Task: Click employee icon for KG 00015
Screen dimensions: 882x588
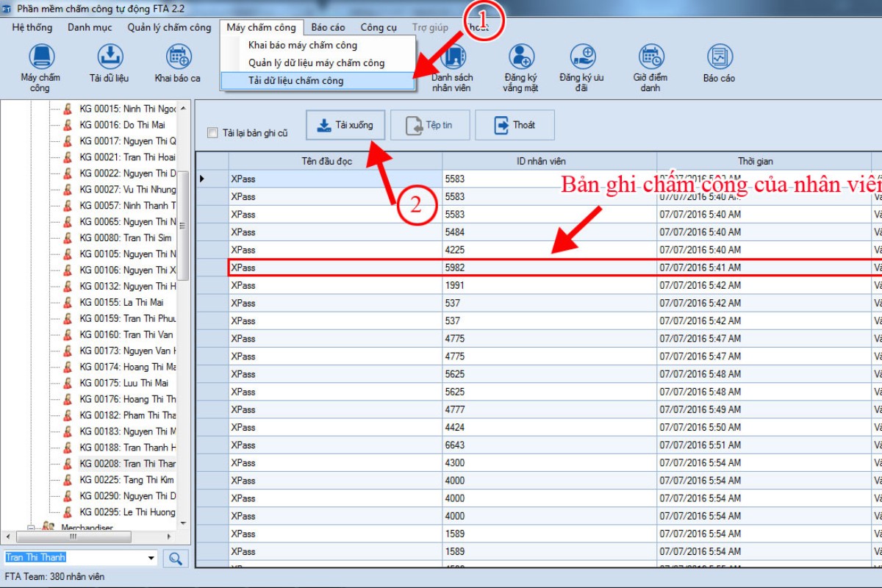Action: 68,109
